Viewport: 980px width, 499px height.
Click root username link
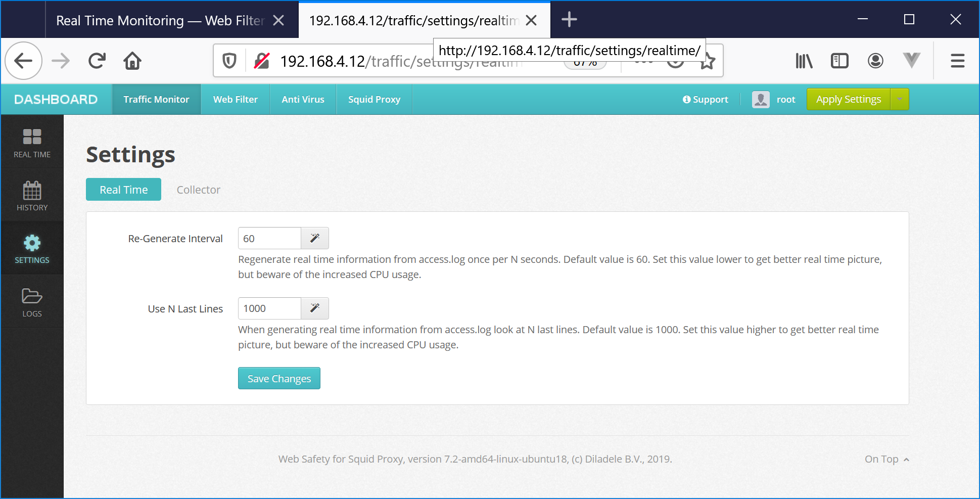[x=786, y=100]
